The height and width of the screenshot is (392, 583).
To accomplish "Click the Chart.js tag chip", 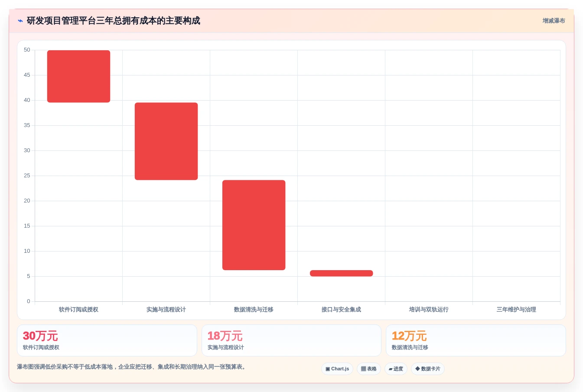I will tap(337, 369).
